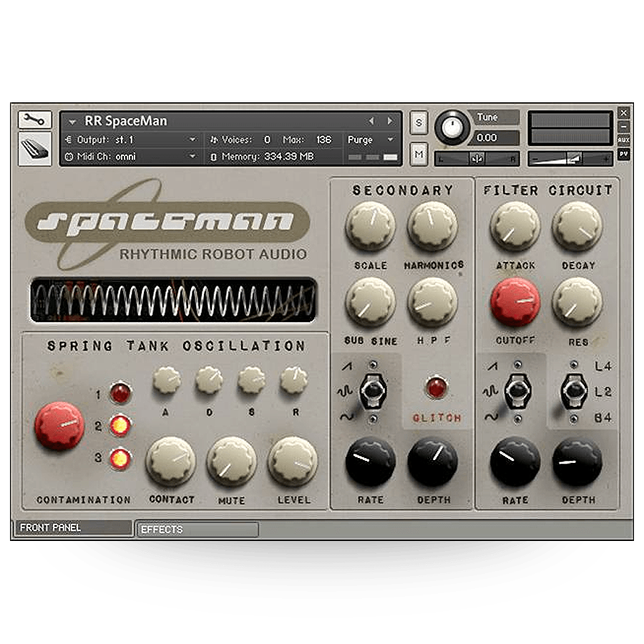Open the Midi Ch omni dropdown
Viewport: 644px width, 644px height.
[x=131, y=157]
